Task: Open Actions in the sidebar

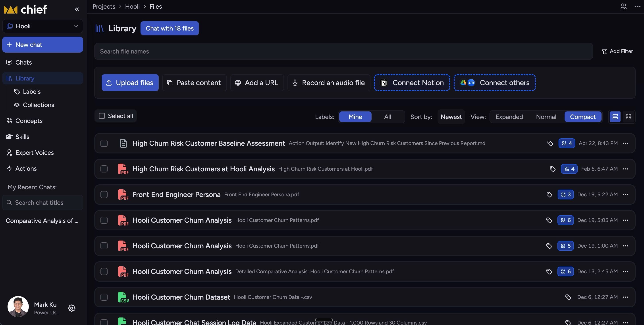Action: [43, 169]
